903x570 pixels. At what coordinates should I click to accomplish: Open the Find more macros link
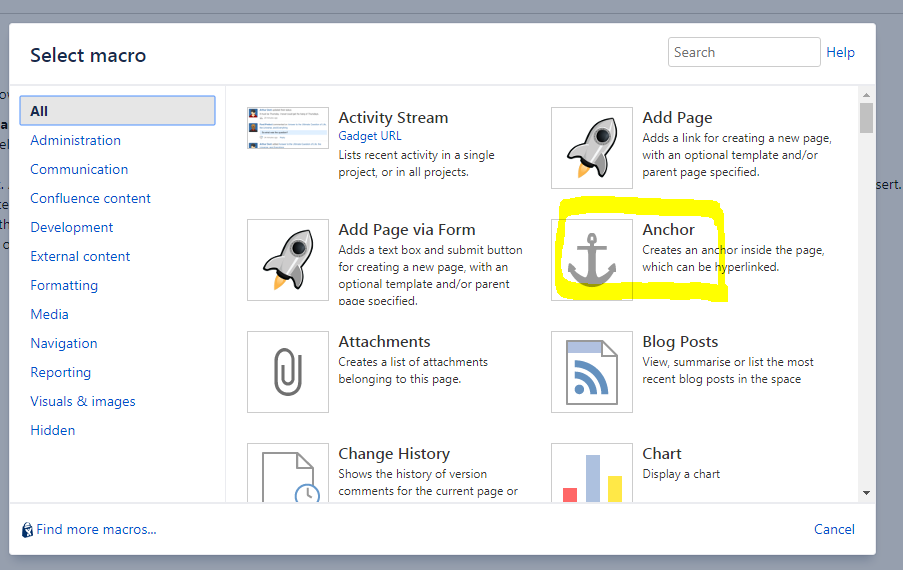(x=96, y=529)
